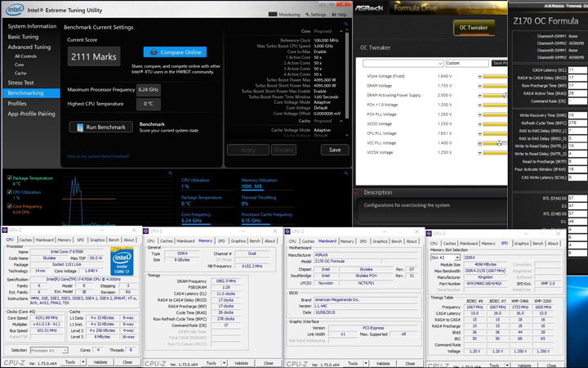Adjust the VCC PLL Voltage slider
This screenshot has height=368, width=588.
click(498, 142)
